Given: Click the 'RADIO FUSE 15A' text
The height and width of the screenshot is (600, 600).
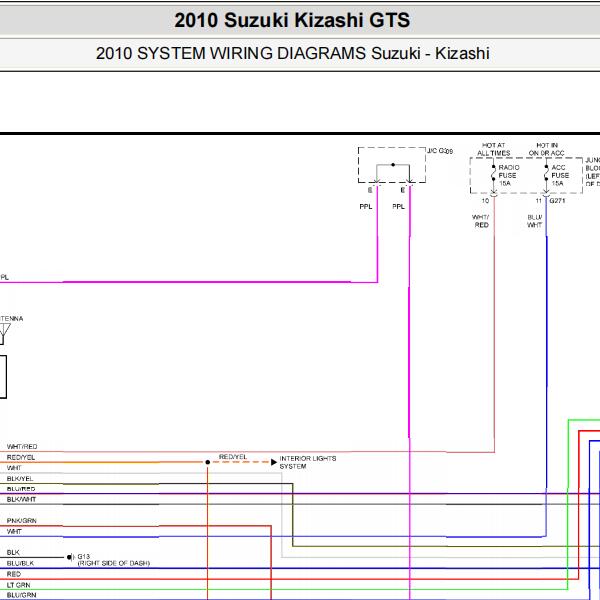Looking at the screenshot, I should pos(509,175).
